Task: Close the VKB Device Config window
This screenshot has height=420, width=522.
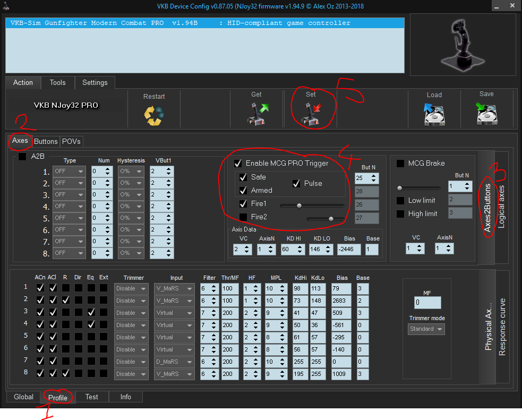Action: click(512, 6)
